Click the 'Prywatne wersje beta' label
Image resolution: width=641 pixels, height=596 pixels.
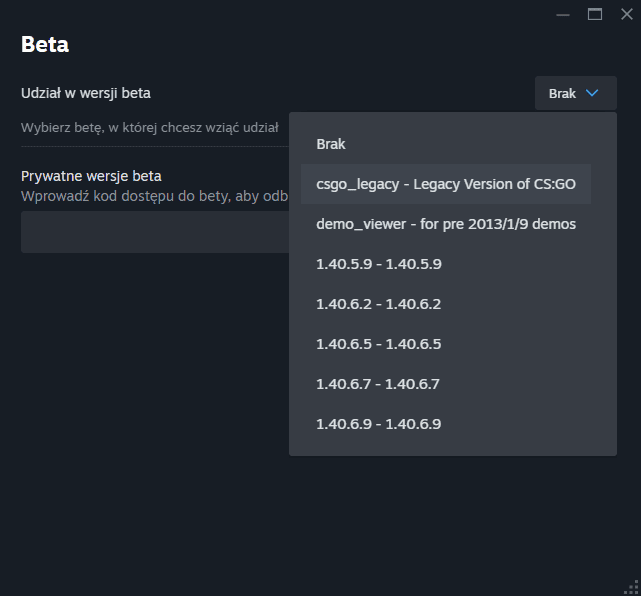click(x=91, y=176)
